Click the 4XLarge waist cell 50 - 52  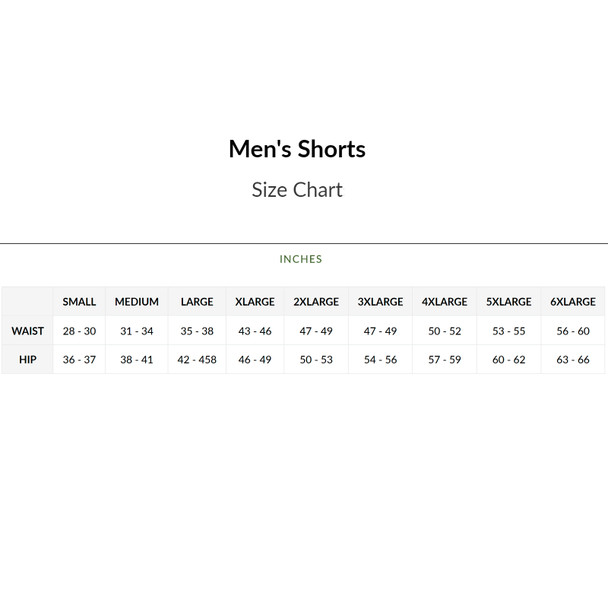tap(444, 331)
